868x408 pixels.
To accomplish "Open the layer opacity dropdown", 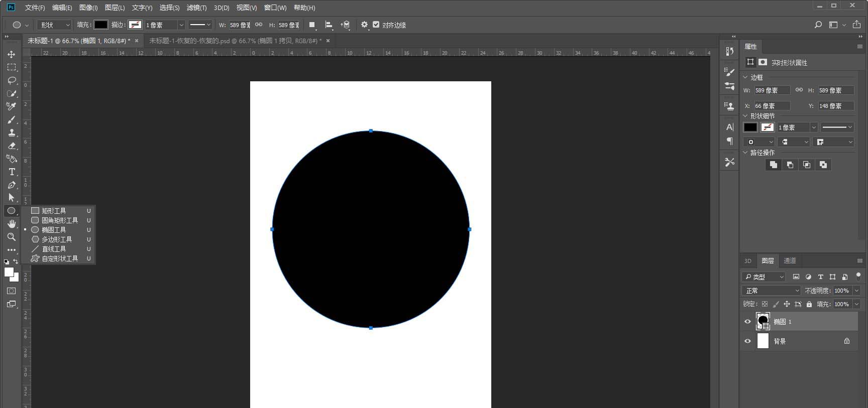I will coord(857,291).
